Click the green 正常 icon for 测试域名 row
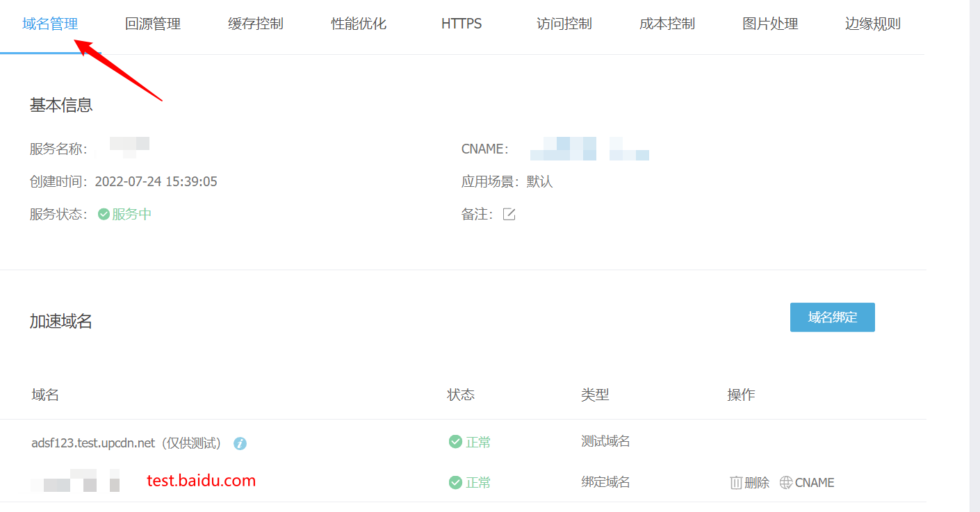The width and height of the screenshot is (980, 512). 455,441
